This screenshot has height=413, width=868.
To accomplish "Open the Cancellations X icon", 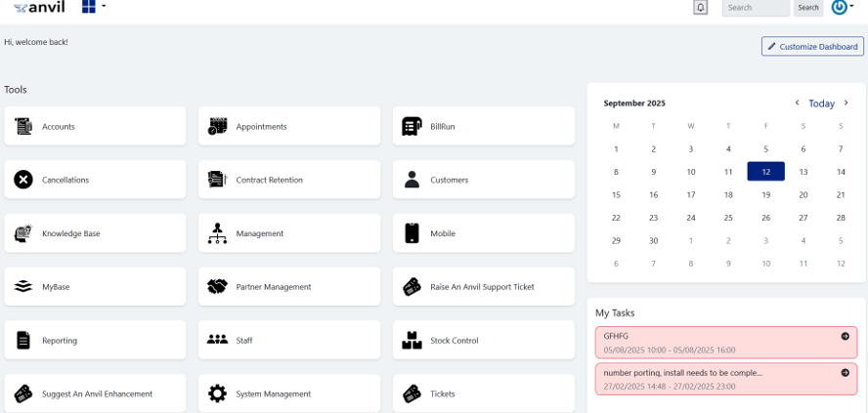I will pos(23,180).
